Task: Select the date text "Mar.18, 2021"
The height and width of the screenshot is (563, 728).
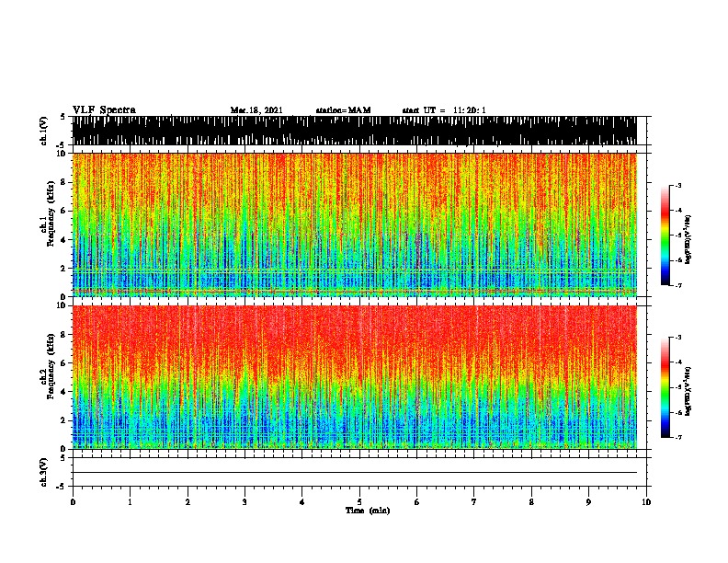Action: (x=256, y=110)
